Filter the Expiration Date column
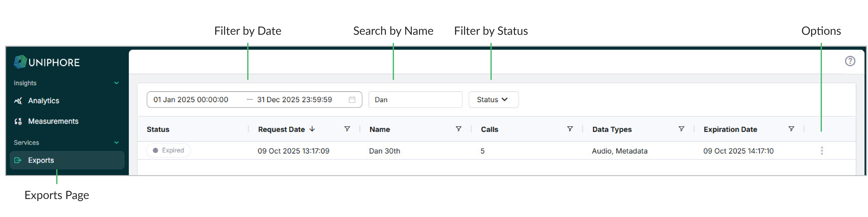Image resolution: width=868 pixels, height=217 pixels. pyautogui.click(x=791, y=129)
